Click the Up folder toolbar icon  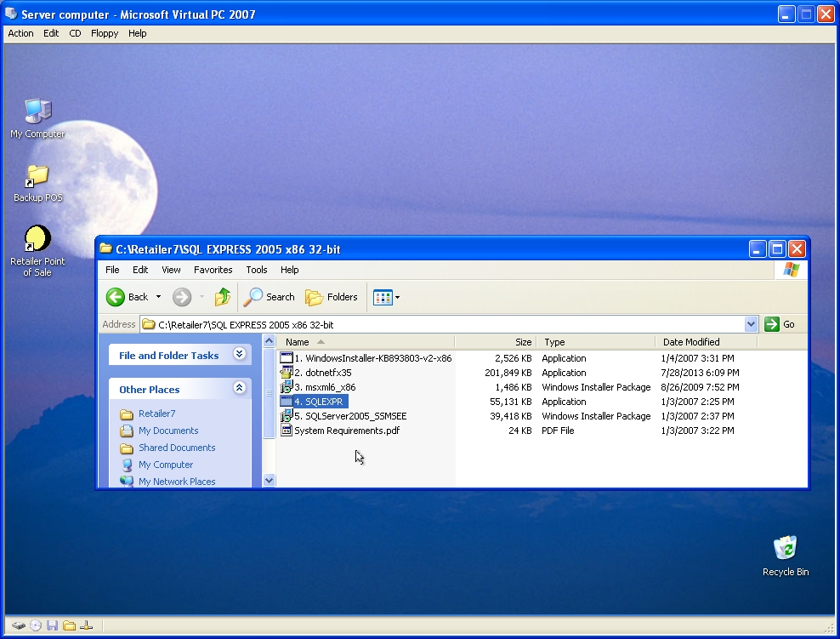pyautogui.click(x=223, y=297)
